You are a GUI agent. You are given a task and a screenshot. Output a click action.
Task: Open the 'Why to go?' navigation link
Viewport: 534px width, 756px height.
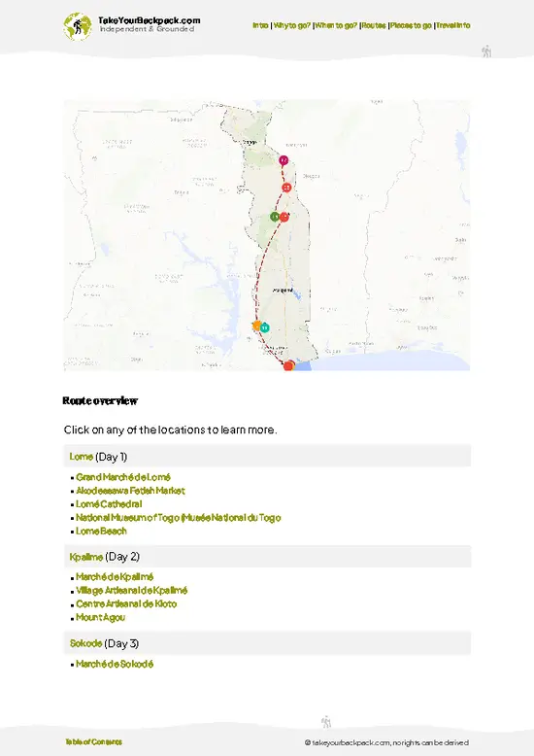pos(292,25)
